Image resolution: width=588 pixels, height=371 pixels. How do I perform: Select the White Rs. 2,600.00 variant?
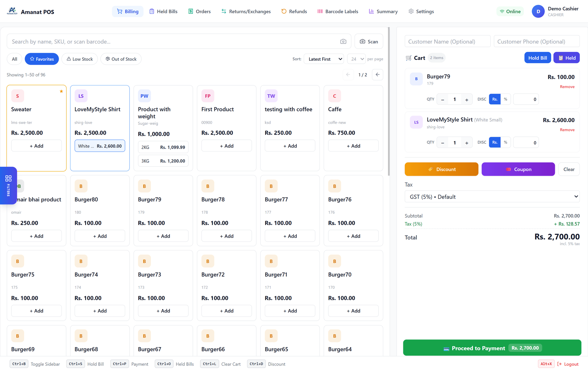pos(100,146)
